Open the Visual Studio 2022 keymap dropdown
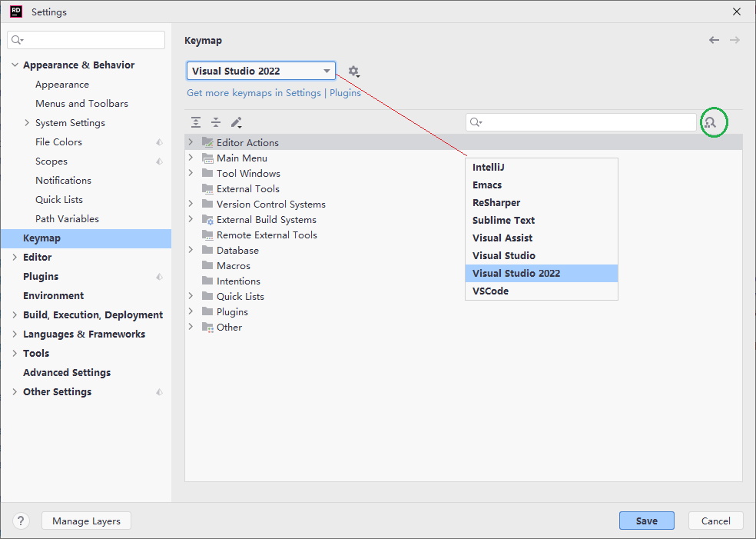 [x=261, y=71]
